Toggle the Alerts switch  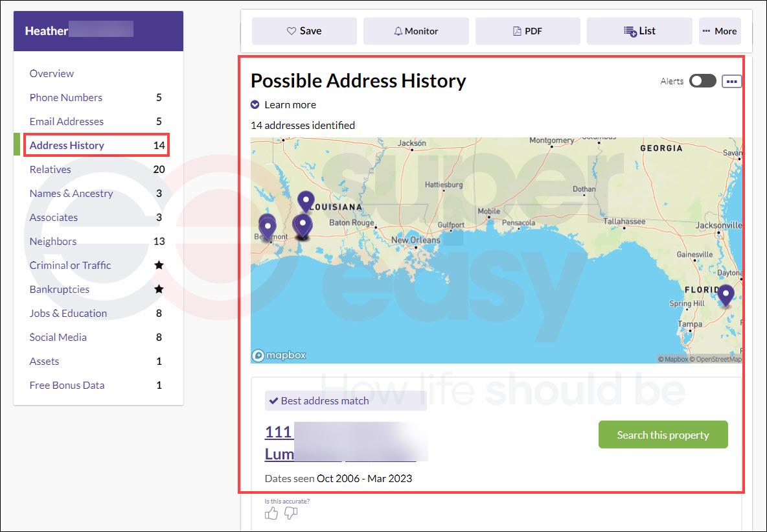pyautogui.click(x=702, y=81)
